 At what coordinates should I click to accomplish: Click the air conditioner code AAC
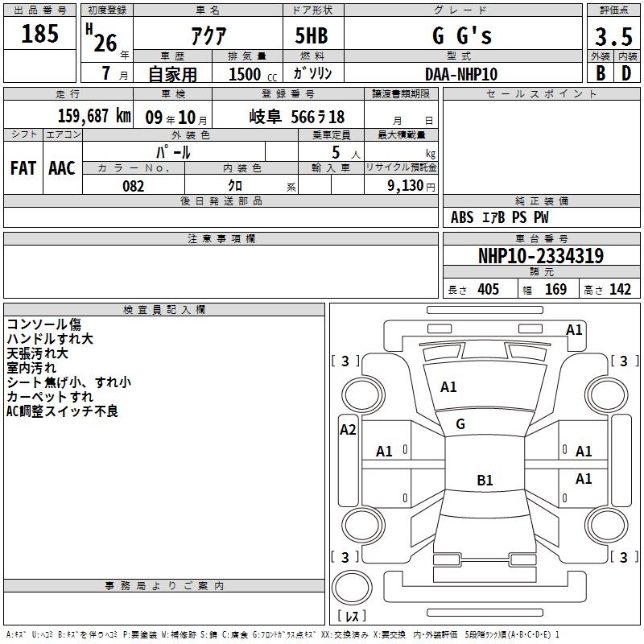(x=62, y=168)
